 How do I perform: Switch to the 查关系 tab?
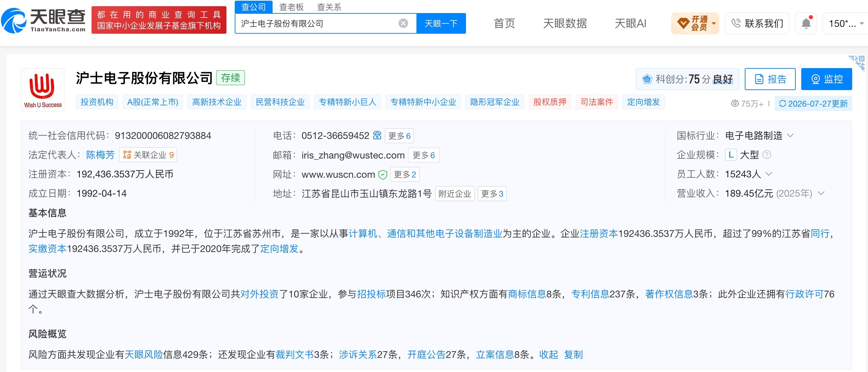(x=329, y=7)
